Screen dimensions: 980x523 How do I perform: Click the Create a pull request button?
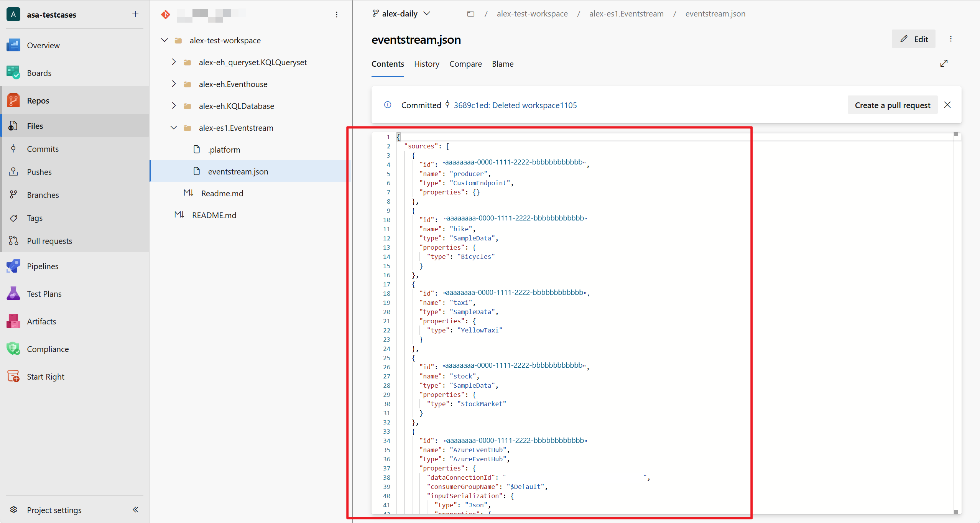(x=892, y=105)
